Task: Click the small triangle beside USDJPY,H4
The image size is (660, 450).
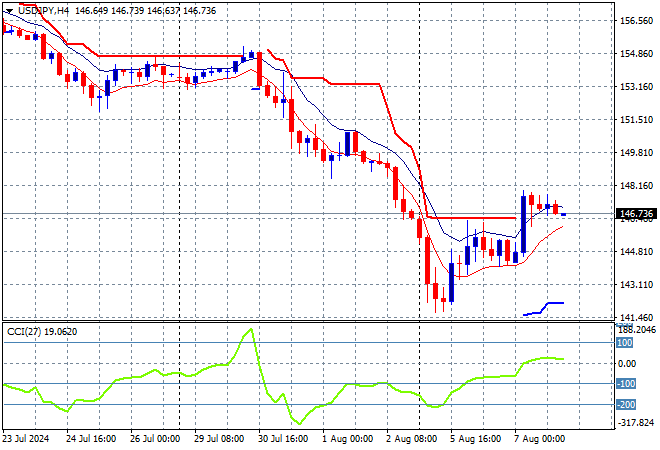Action: pyautogui.click(x=8, y=8)
